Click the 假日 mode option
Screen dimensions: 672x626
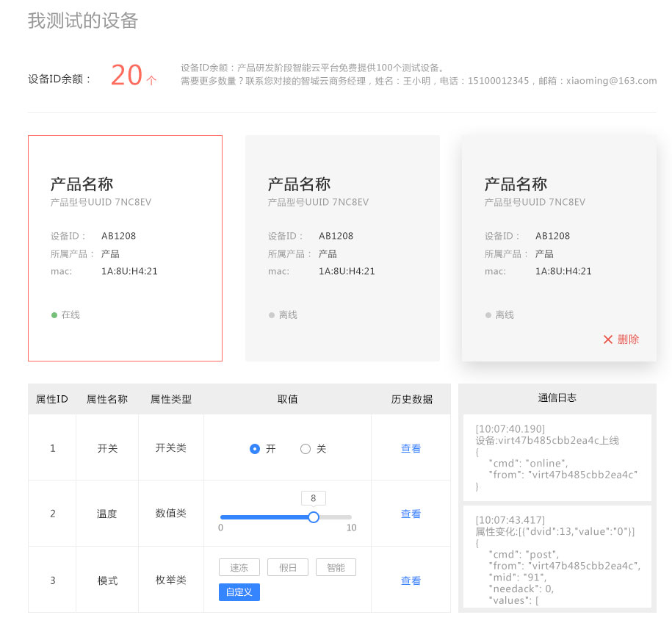click(287, 566)
